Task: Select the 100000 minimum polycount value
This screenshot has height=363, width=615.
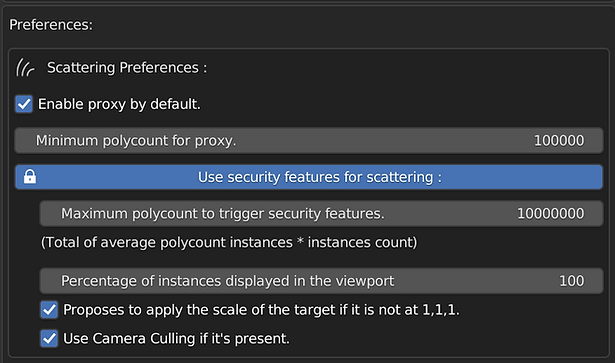Action: (559, 140)
